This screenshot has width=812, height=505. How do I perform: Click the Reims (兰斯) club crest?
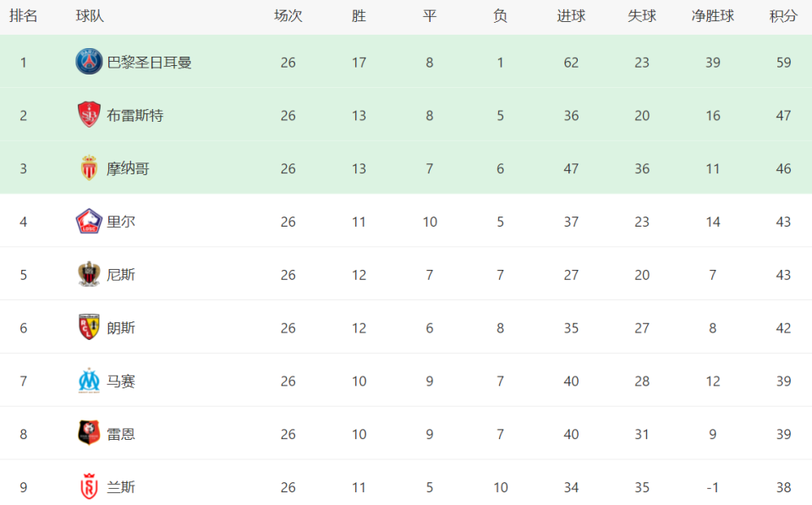(89, 487)
